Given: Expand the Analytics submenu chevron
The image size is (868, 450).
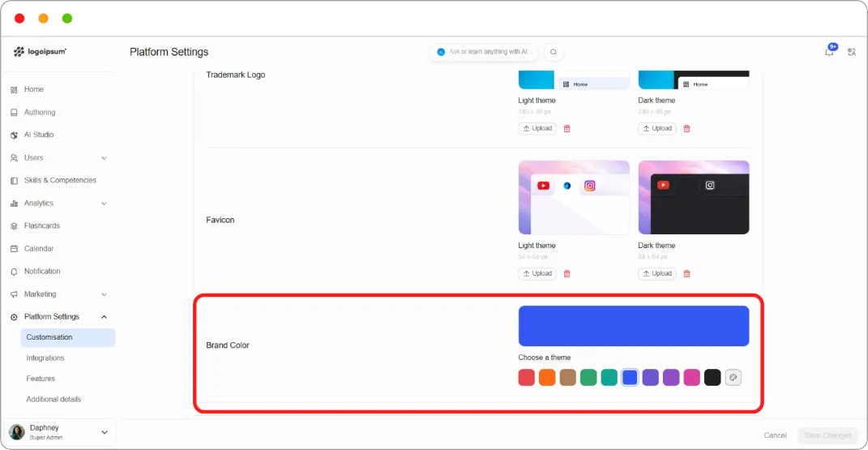Looking at the screenshot, I should point(104,204).
